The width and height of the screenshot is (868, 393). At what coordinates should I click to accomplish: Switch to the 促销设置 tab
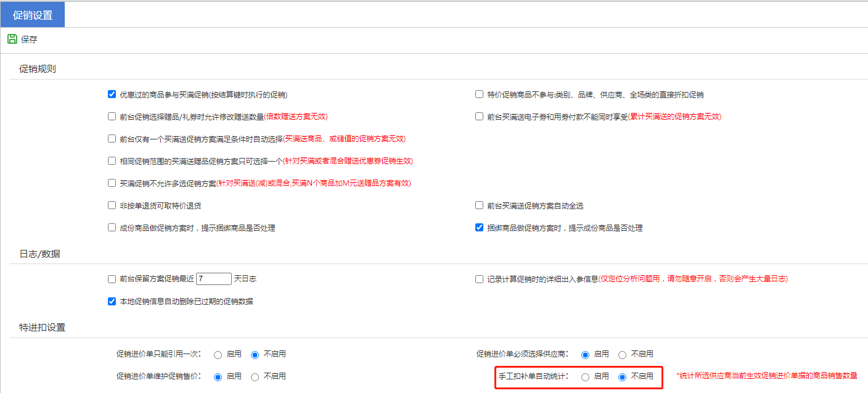(33, 15)
